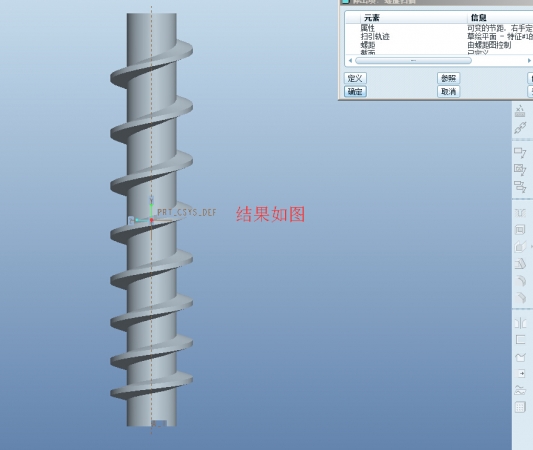Select the Shell tool icon
The width and height of the screenshot is (533, 450).
click(520, 230)
